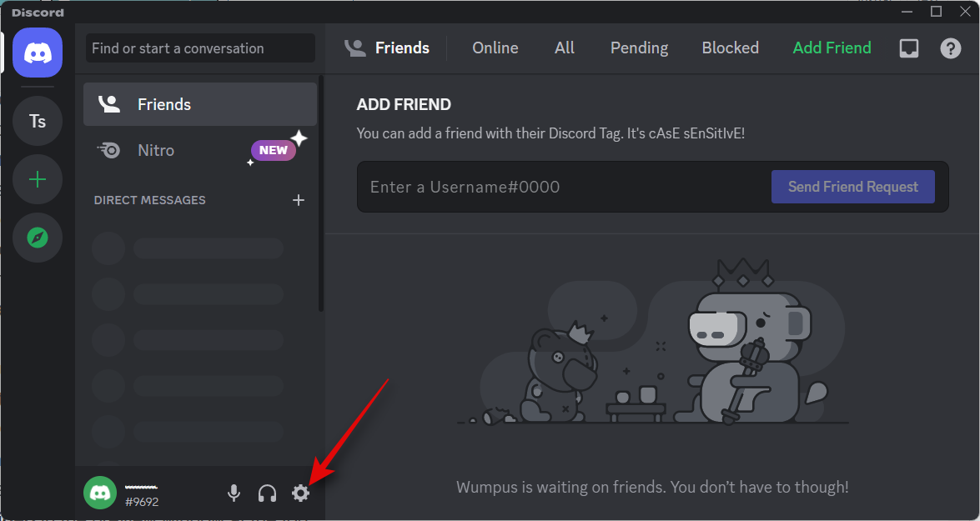The height and width of the screenshot is (521, 980).
Task: Open Nitro from the sidebar
Action: 156,151
